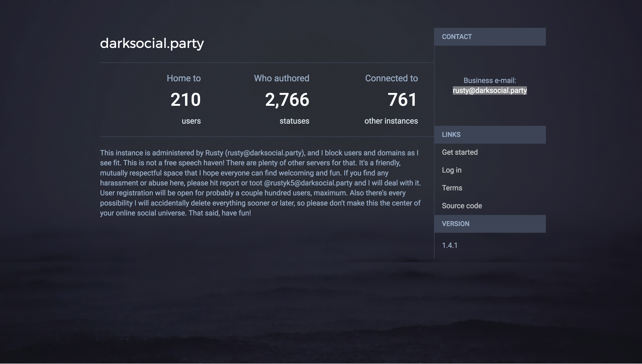Click the 'Who authored' label
This screenshot has width=642, height=364.
click(x=281, y=78)
